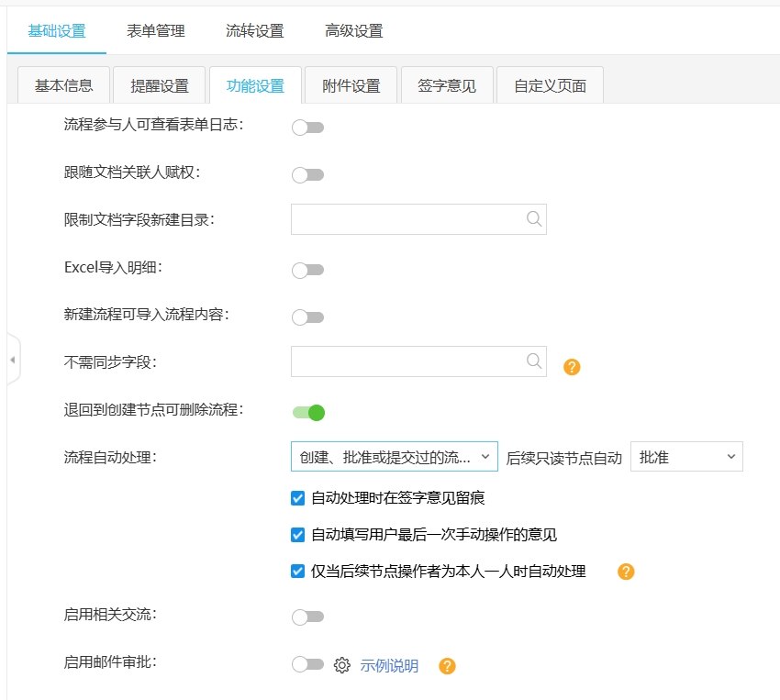Switch to 高级设置 top tab
Viewport: 780px width, 700px height.
(x=354, y=31)
